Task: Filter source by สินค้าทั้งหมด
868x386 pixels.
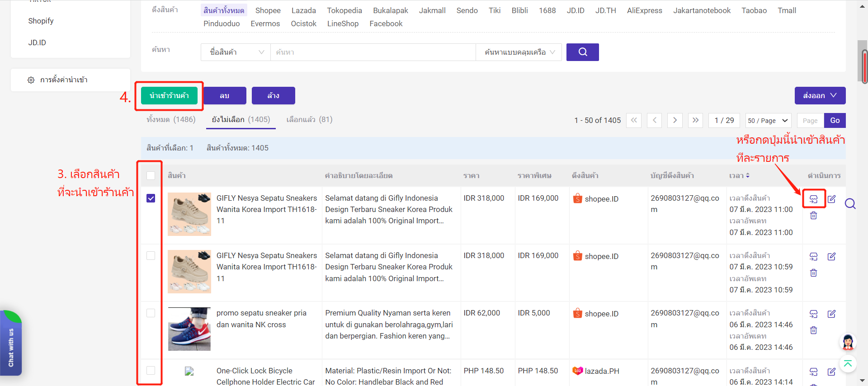Action: point(224,10)
